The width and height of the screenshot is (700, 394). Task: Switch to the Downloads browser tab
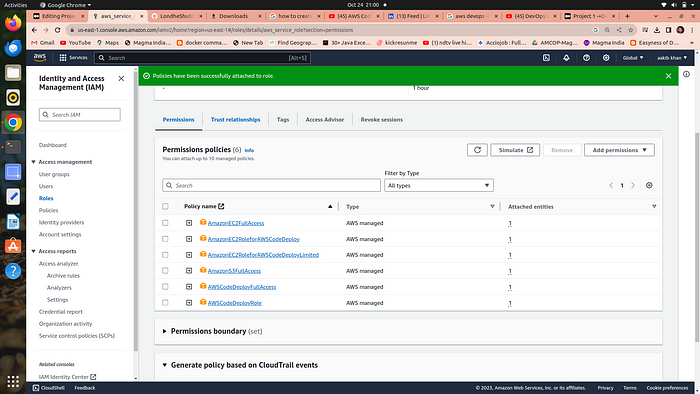(233, 16)
